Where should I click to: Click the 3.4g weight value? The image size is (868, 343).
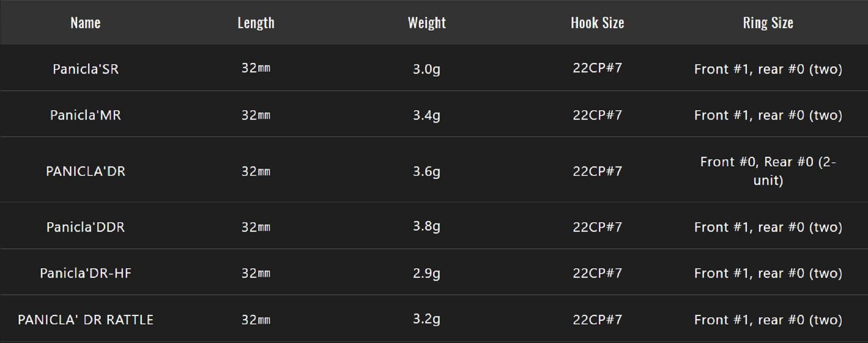point(426,115)
